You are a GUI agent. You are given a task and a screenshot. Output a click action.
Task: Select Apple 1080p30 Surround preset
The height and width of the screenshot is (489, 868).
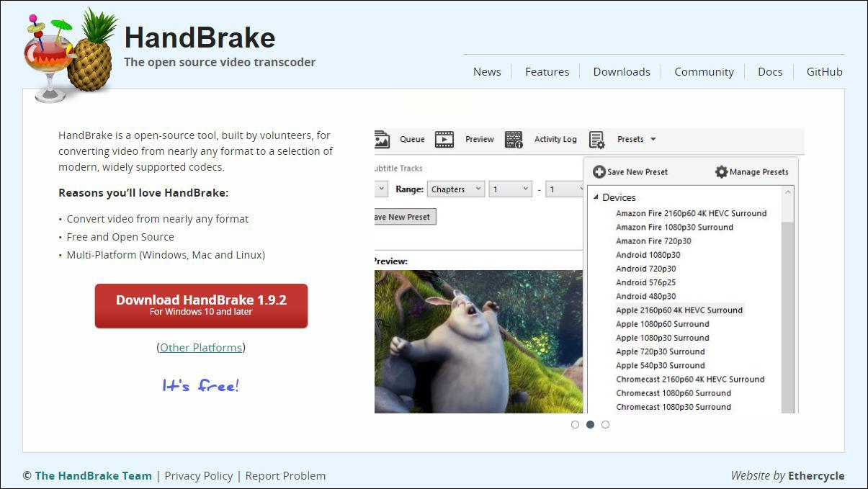point(662,338)
